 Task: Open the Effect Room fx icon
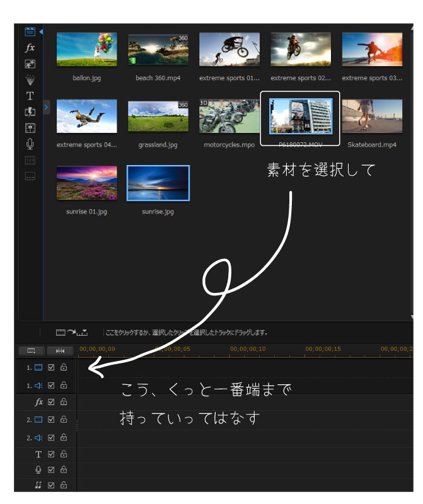point(30,48)
